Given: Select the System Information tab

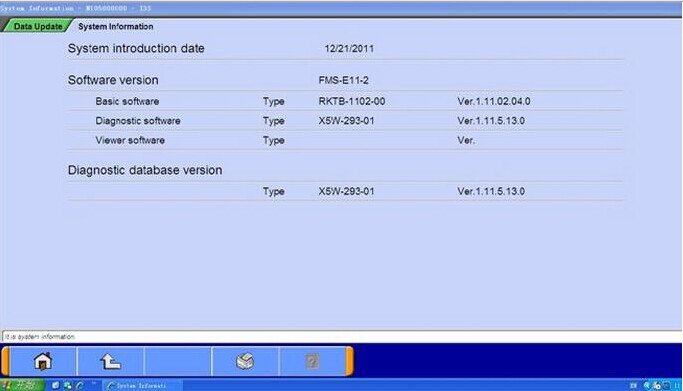Looking at the screenshot, I should (x=115, y=27).
